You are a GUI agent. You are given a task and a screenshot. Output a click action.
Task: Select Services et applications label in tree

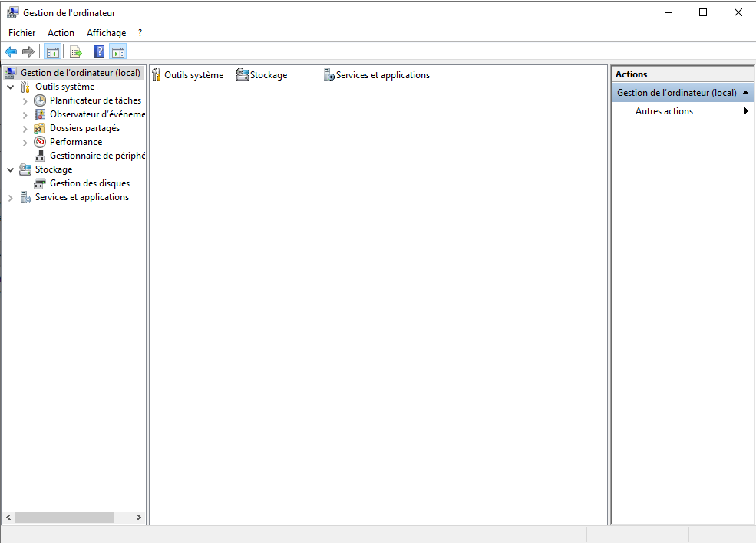[x=82, y=197]
